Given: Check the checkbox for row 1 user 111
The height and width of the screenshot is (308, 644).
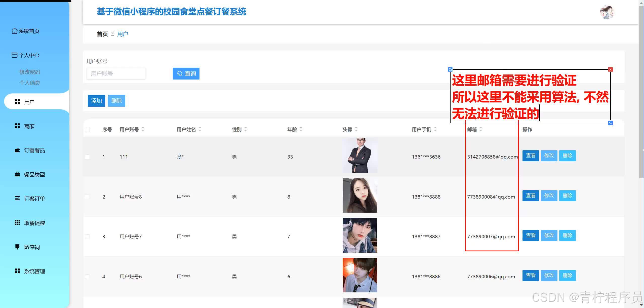Looking at the screenshot, I should pos(88,157).
